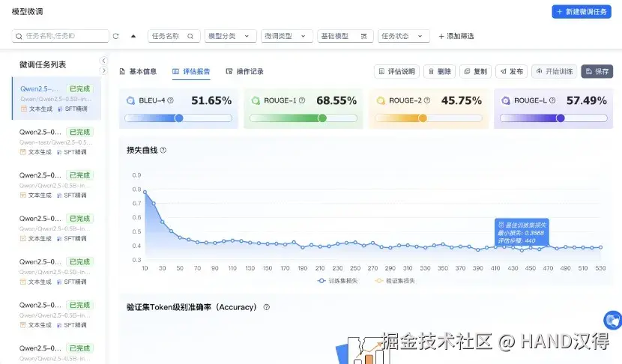This screenshot has width=622, height=364.
Task: Click the BLEU-4 metric icon
Action: coord(130,100)
